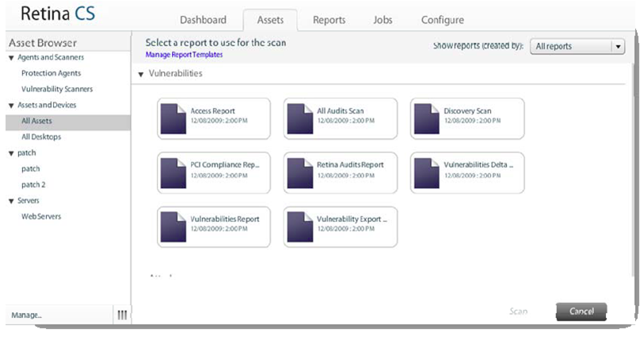The height and width of the screenshot is (341, 644).
Task: Select All Desktops in the tree
Action: coord(41,136)
